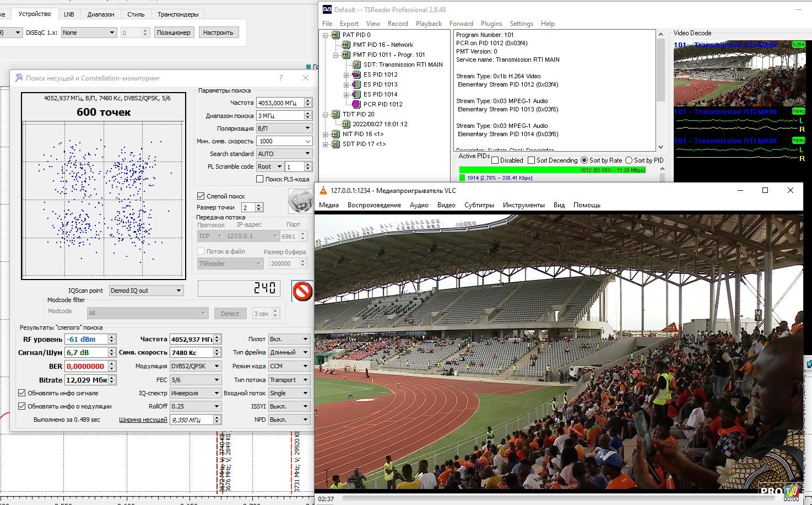
Task: Click the question mark help icon
Action: coord(281,78)
